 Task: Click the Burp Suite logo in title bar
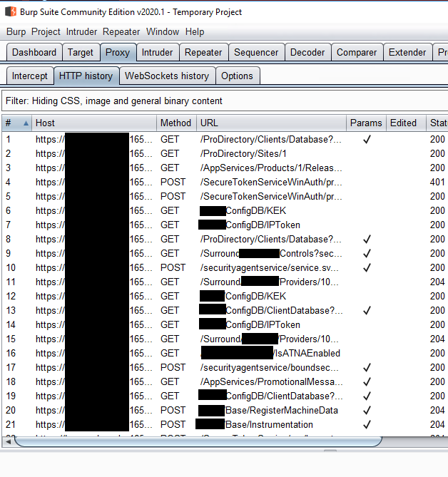(11, 12)
